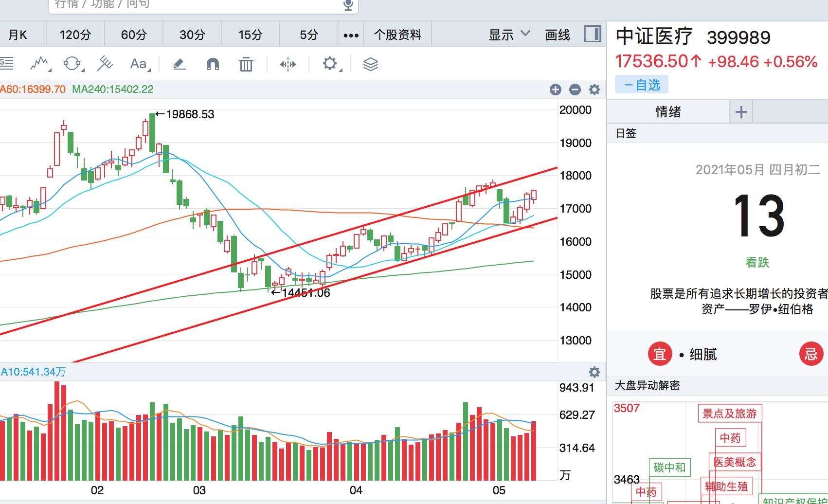
Task: Click the list-style drawing tool icon
Action: click(7, 64)
